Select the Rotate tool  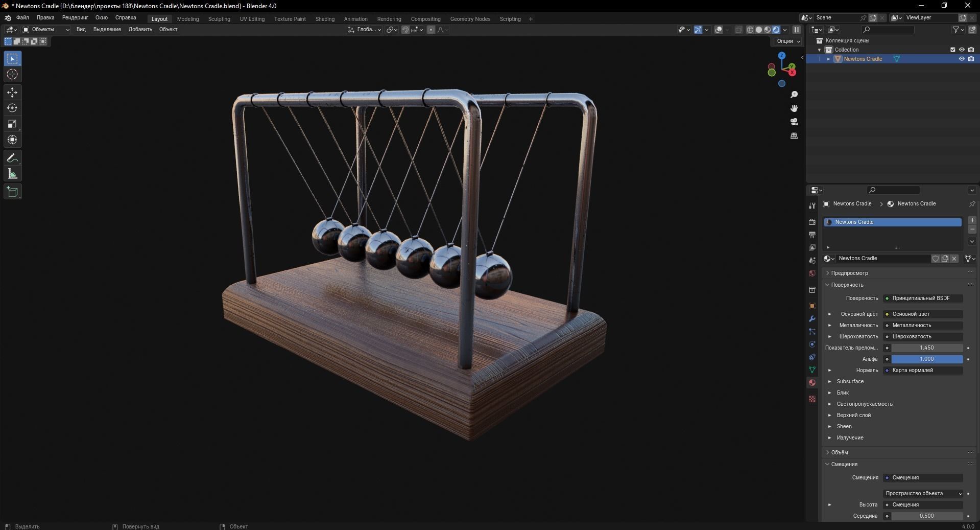(x=12, y=108)
